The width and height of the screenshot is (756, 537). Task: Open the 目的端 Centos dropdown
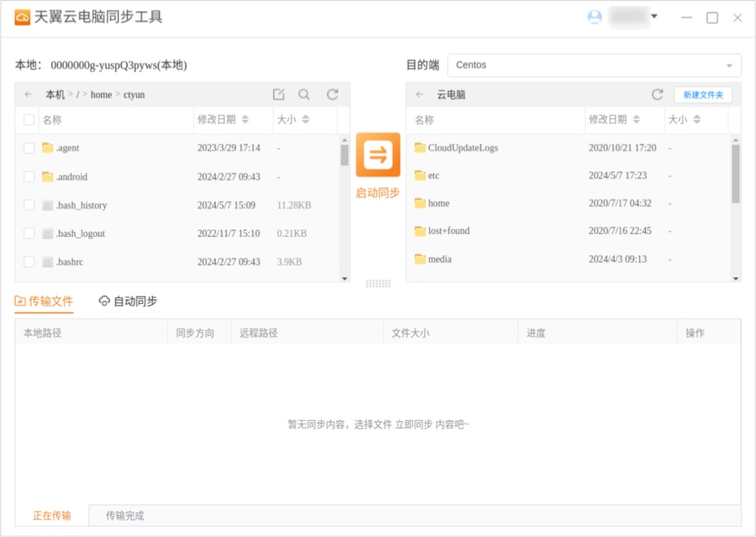coord(594,66)
